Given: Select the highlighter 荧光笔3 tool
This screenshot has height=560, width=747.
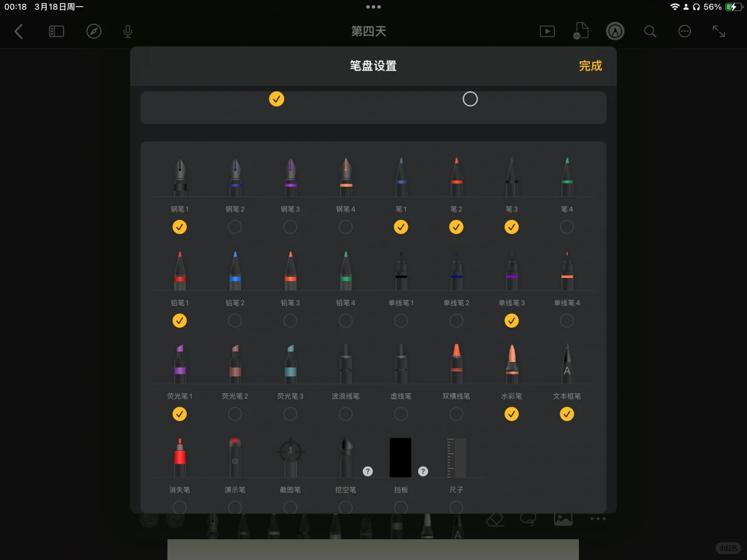Looking at the screenshot, I should point(290,363).
